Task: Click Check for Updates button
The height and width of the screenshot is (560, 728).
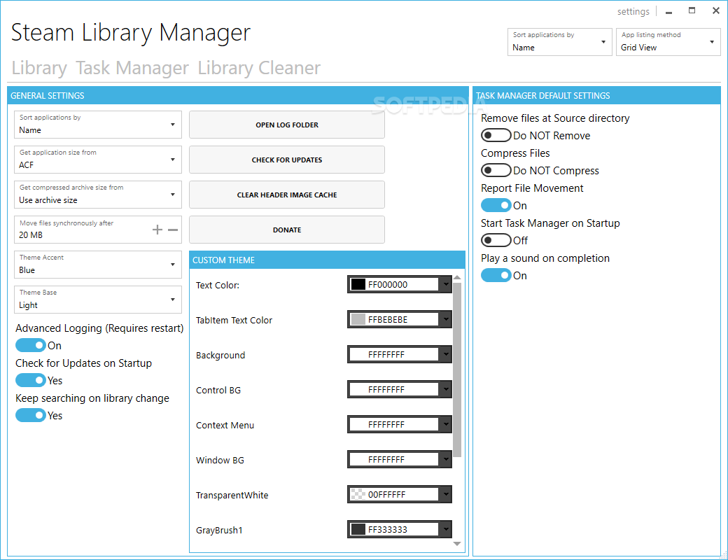Action: tap(287, 160)
